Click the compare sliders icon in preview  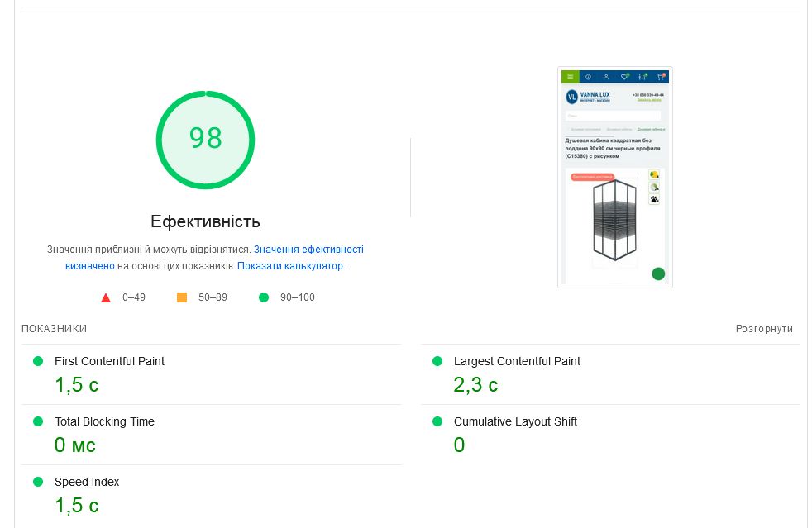tap(642, 77)
